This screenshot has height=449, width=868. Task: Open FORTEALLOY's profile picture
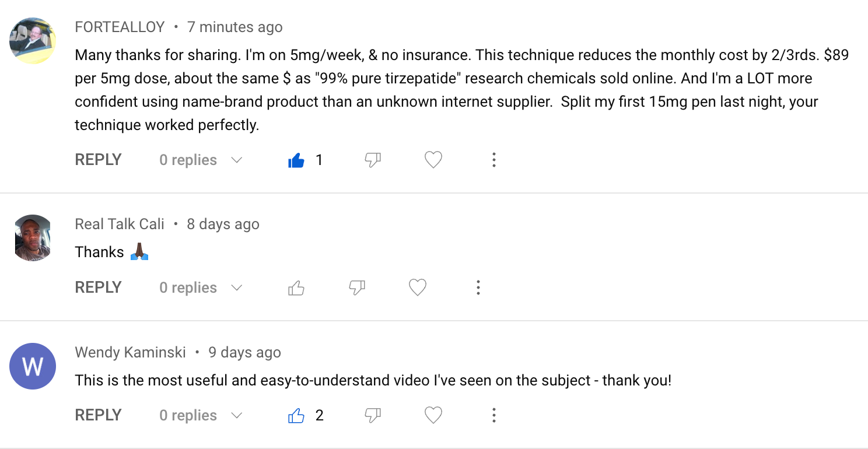[33, 40]
